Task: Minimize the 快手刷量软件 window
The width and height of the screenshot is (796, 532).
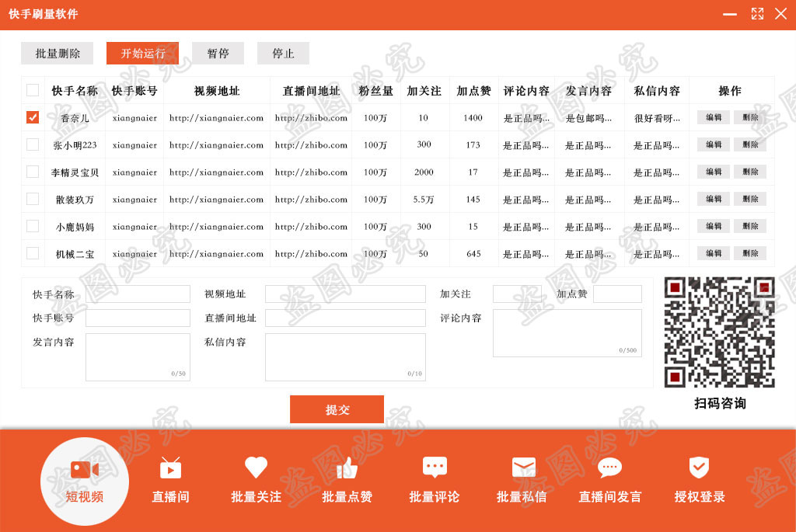Action: click(x=730, y=14)
